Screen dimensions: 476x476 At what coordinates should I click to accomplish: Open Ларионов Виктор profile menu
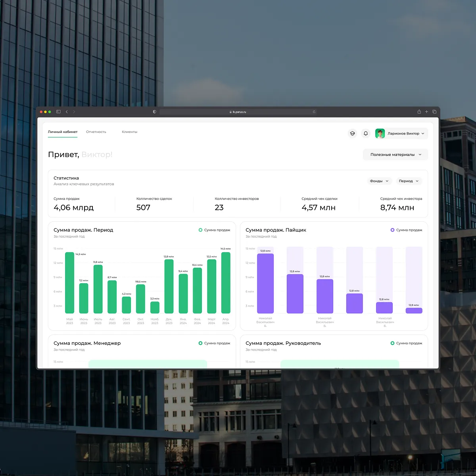(x=401, y=134)
